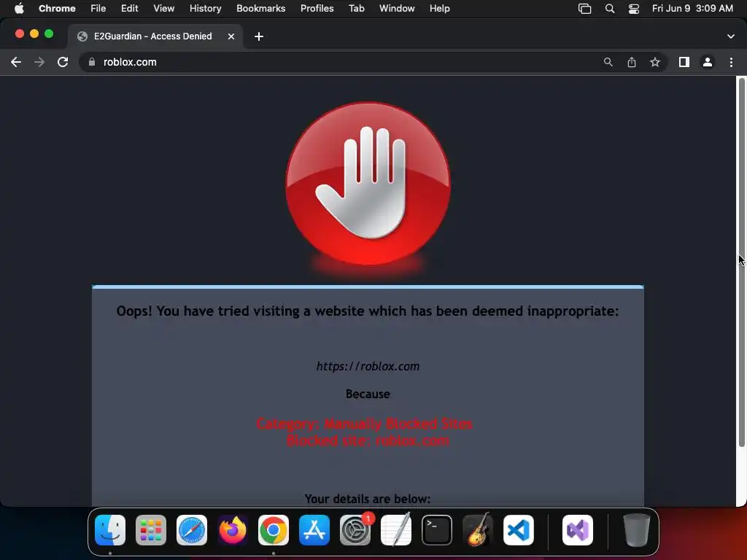
Task: Open the Tab menu
Action: click(356, 9)
